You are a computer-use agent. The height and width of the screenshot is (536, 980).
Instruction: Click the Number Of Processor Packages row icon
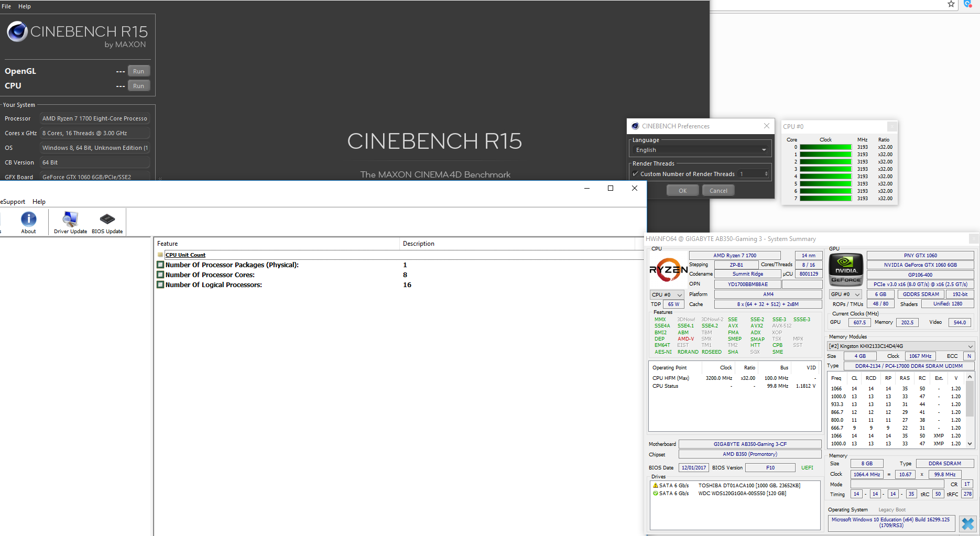tap(160, 265)
